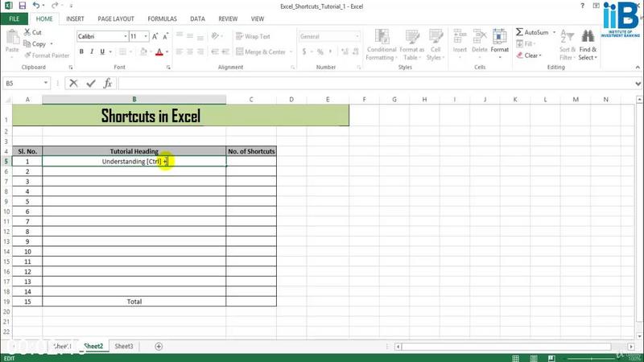Open Format as Table gallery
The width and height of the screenshot is (644, 362).
412,45
